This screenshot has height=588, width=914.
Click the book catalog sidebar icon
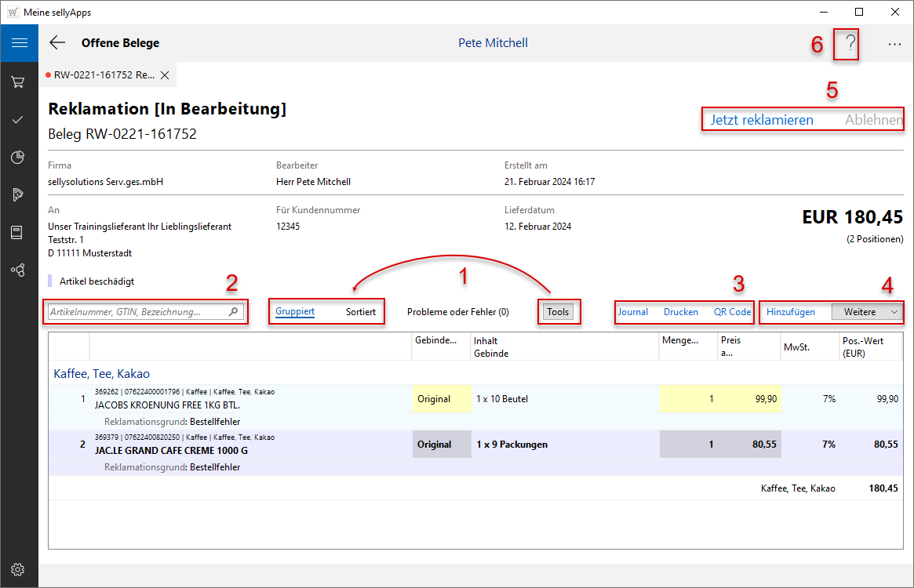19,232
